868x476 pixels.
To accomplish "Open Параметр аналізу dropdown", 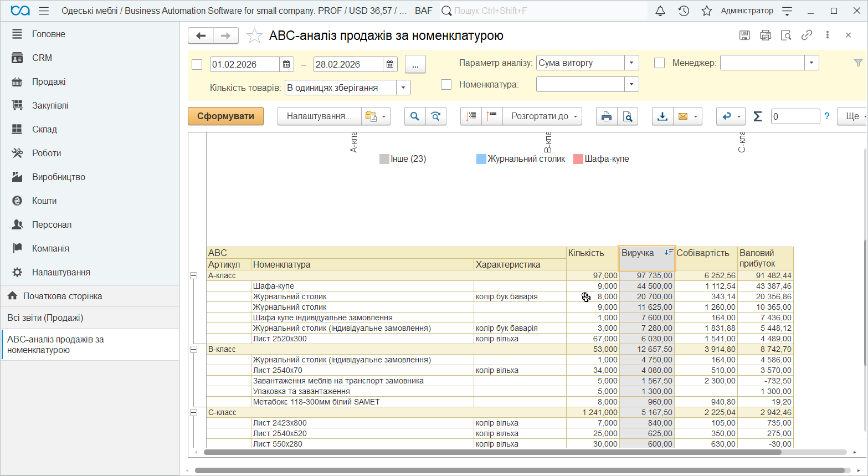I will point(631,63).
